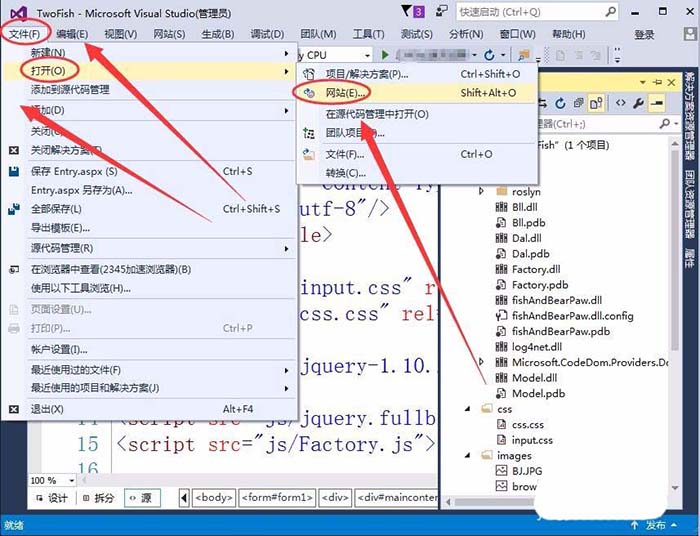Click the 发布 button in status bar
700x536 pixels.
click(x=655, y=525)
